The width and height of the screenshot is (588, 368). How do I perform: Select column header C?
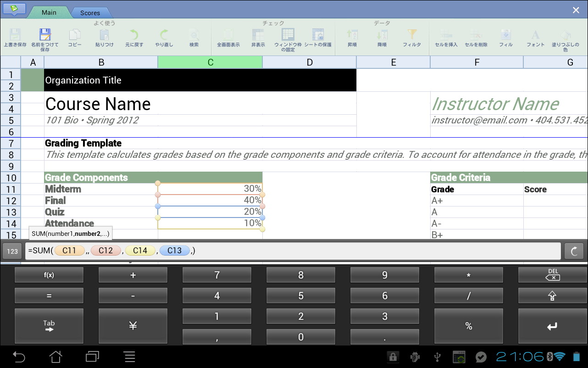[x=210, y=62]
